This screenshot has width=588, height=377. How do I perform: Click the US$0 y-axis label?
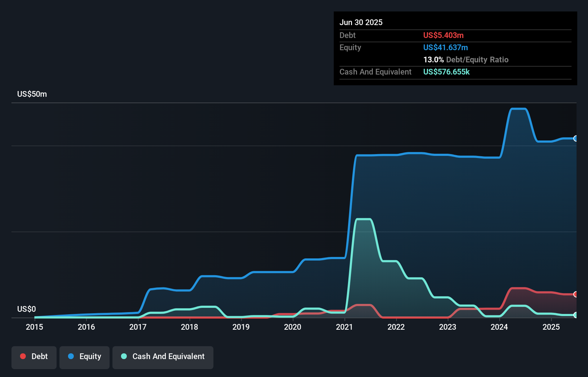pyautogui.click(x=26, y=309)
